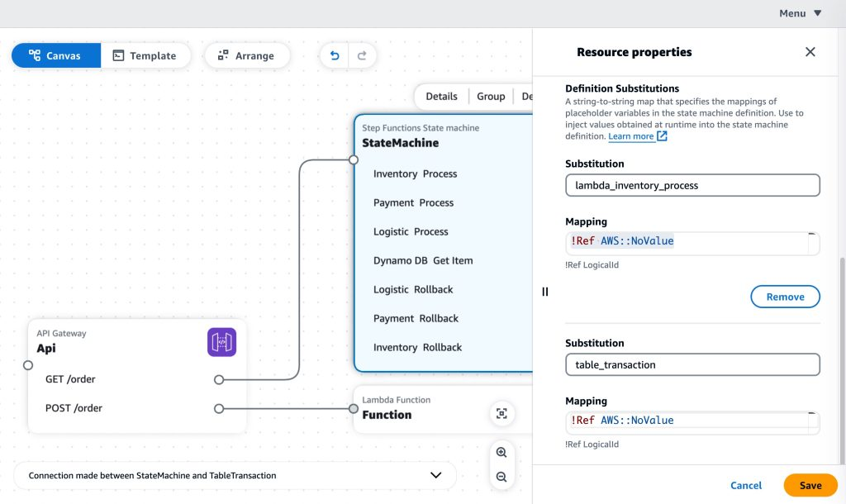
Task: Open the focus icon on the Lambda Function card
Action: click(501, 413)
